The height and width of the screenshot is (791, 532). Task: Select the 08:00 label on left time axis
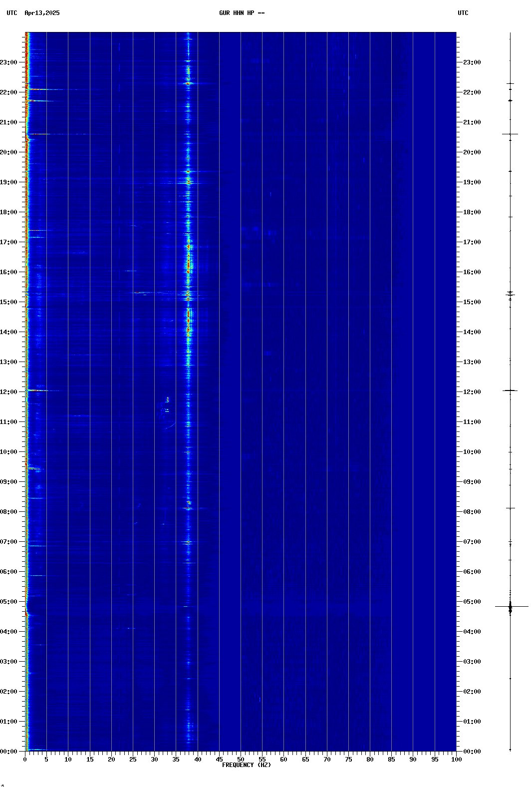(x=9, y=512)
